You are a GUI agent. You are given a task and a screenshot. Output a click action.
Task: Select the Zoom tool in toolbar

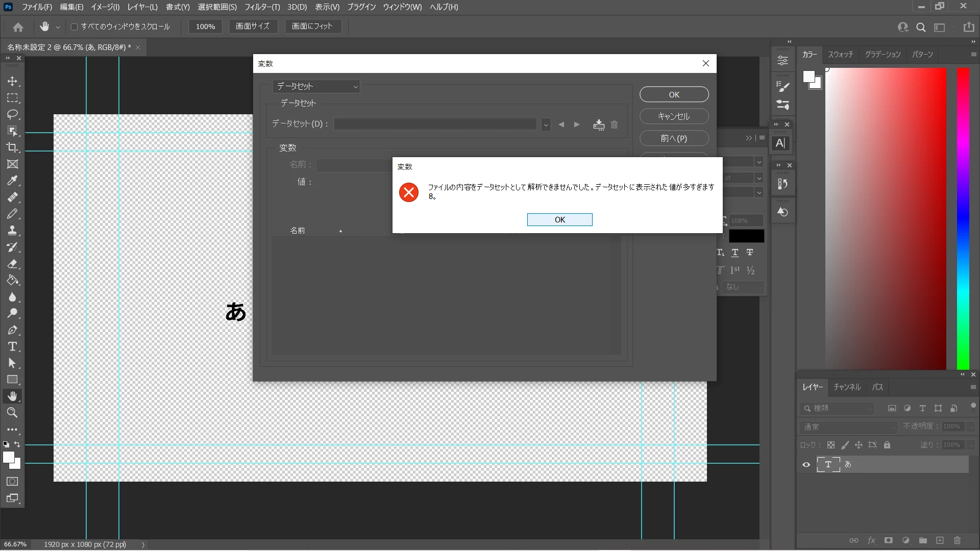point(12,413)
